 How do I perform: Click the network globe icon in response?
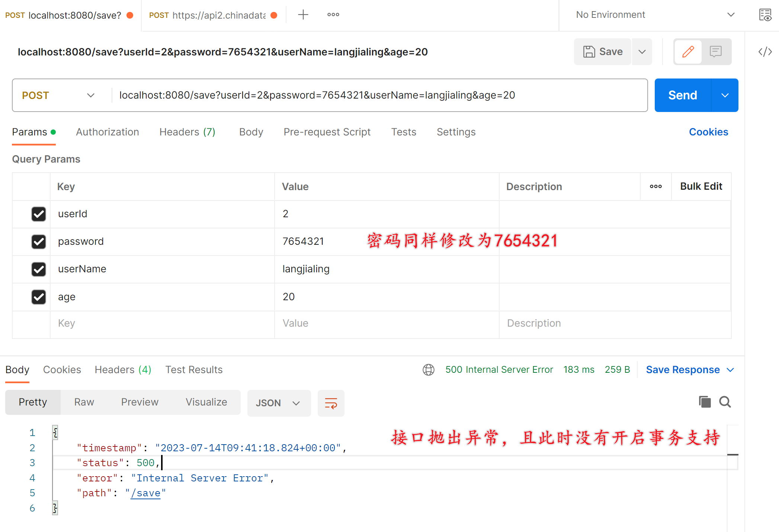[428, 370]
